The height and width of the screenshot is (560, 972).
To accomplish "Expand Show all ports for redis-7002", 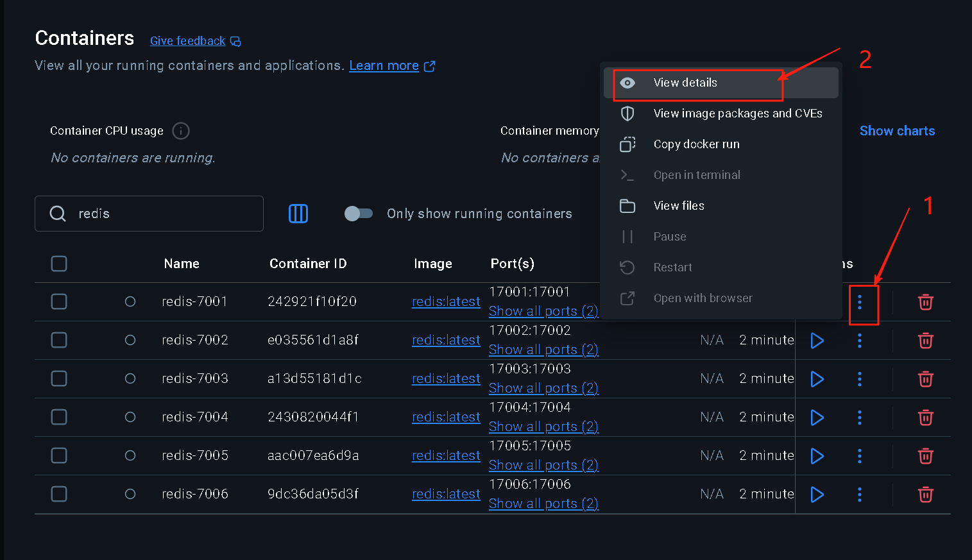I will (x=543, y=350).
